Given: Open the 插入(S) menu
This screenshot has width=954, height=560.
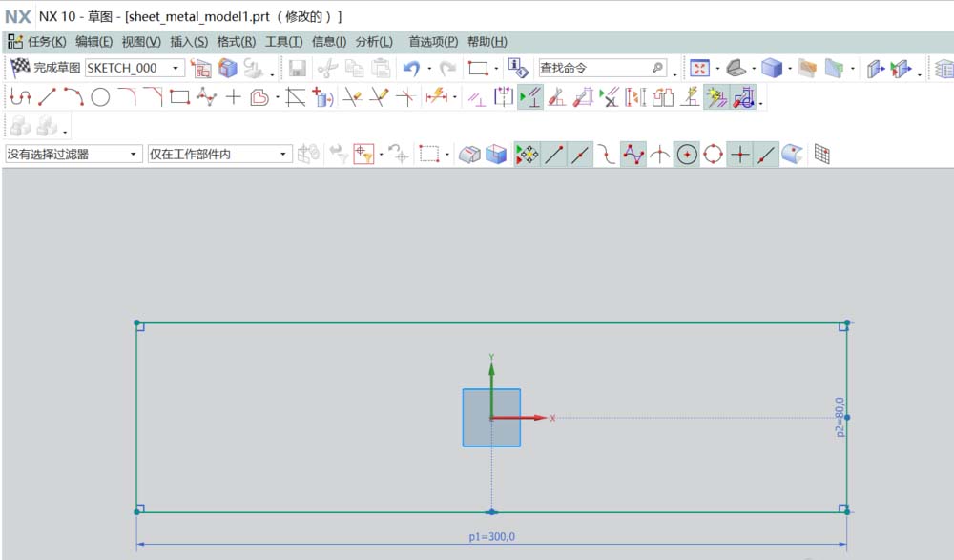Looking at the screenshot, I should [x=189, y=42].
